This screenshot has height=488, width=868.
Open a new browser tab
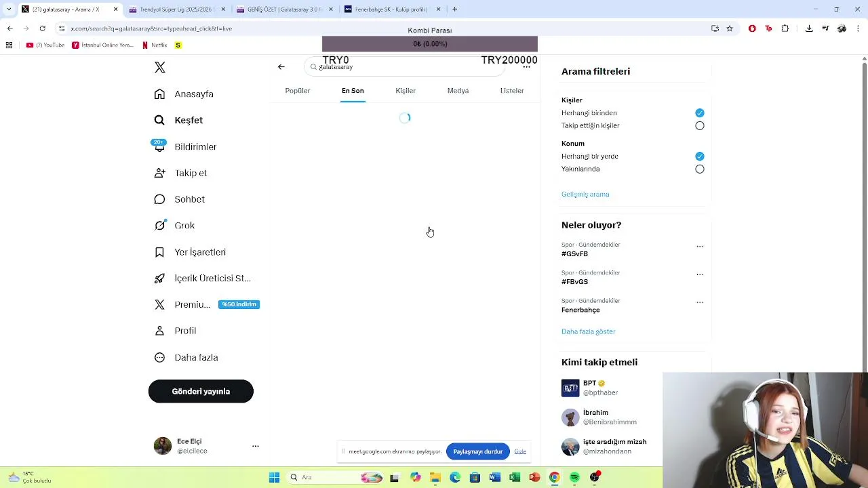click(454, 9)
